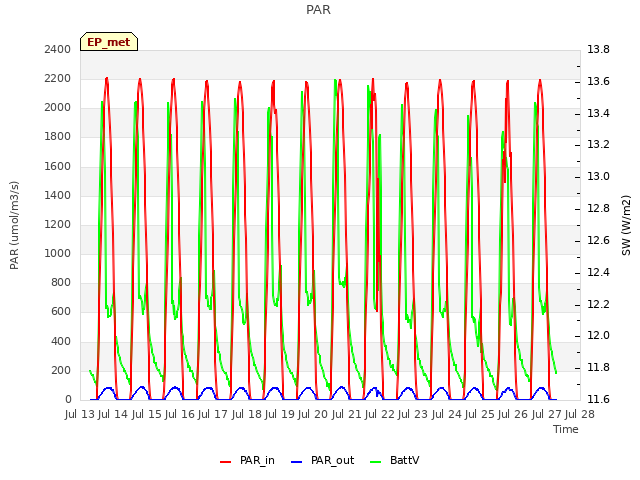Click the 11.8 right axis value
640x480 pixels.
[598, 368]
